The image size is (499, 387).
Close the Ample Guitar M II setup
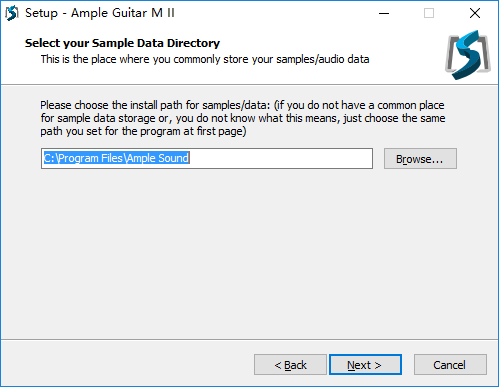[475, 13]
